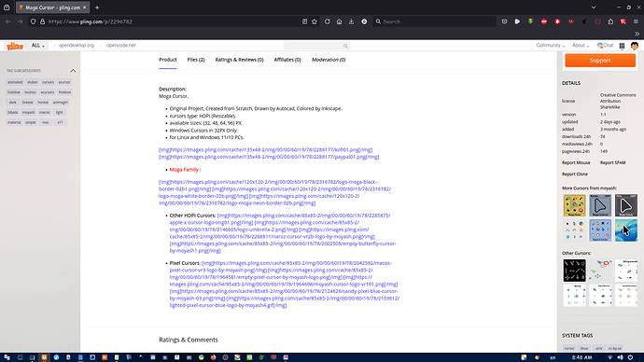Image resolution: width=644 pixels, height=362 pixels.
Task: Bookmark this page with star icon
Action: (315, 21)
